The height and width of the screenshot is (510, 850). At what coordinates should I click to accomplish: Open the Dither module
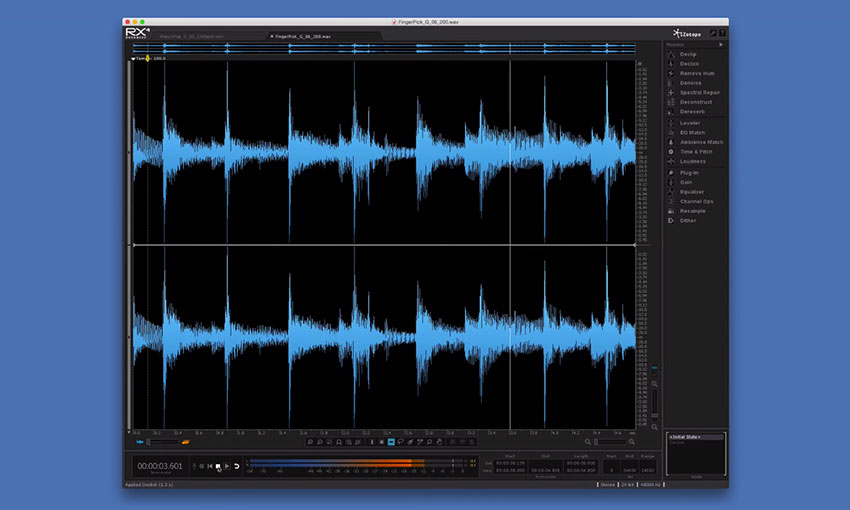687,221
